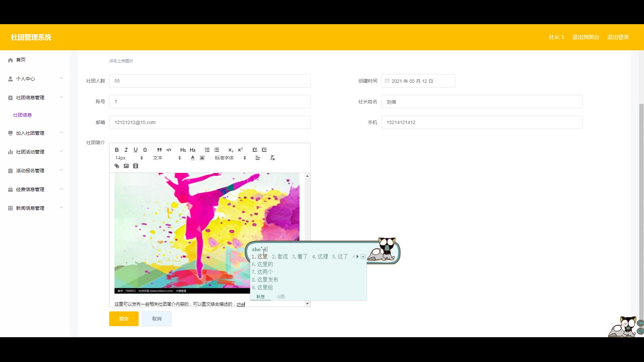Open the 社团信息 submenu item
The image size is (644, 362).
pyautogui.click(x=22, y=115)
